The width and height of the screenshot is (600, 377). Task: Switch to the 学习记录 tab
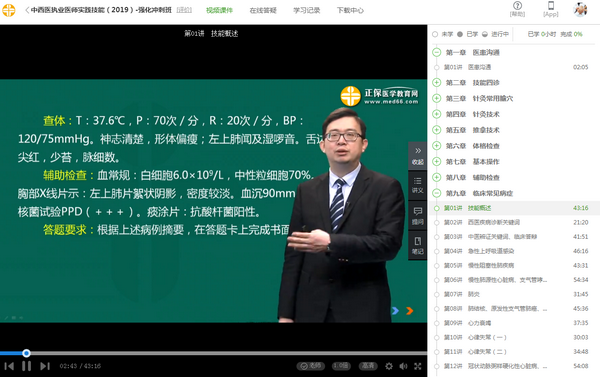(307, 10)
